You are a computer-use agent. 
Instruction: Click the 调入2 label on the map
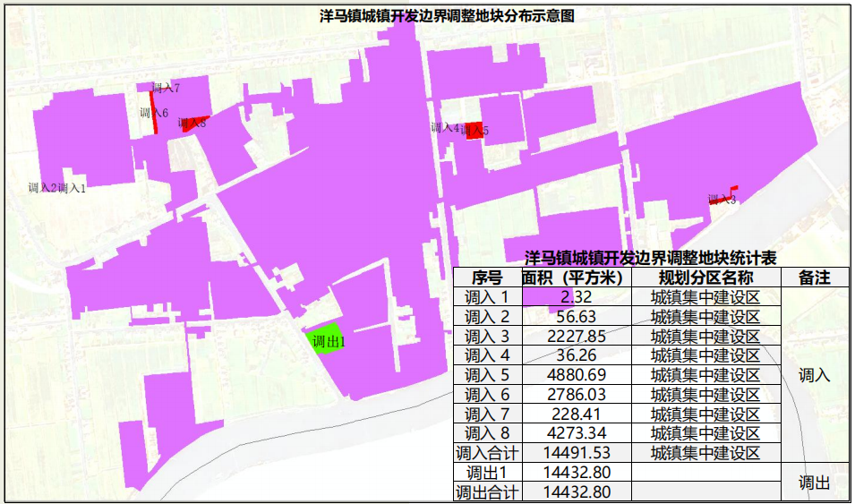(x=42, y=188)
